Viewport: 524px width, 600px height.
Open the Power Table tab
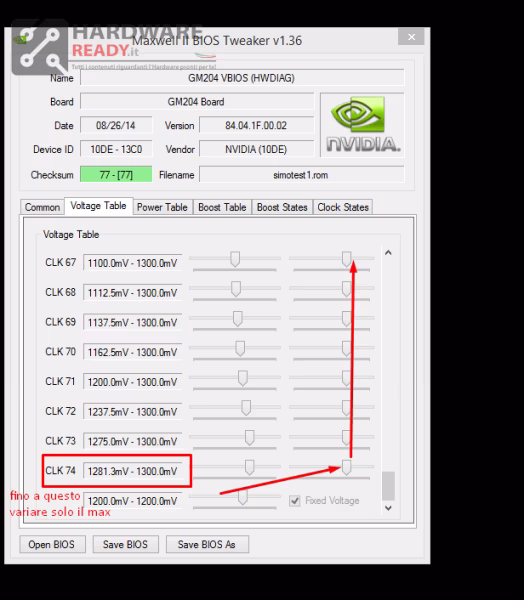pos(162,207)
